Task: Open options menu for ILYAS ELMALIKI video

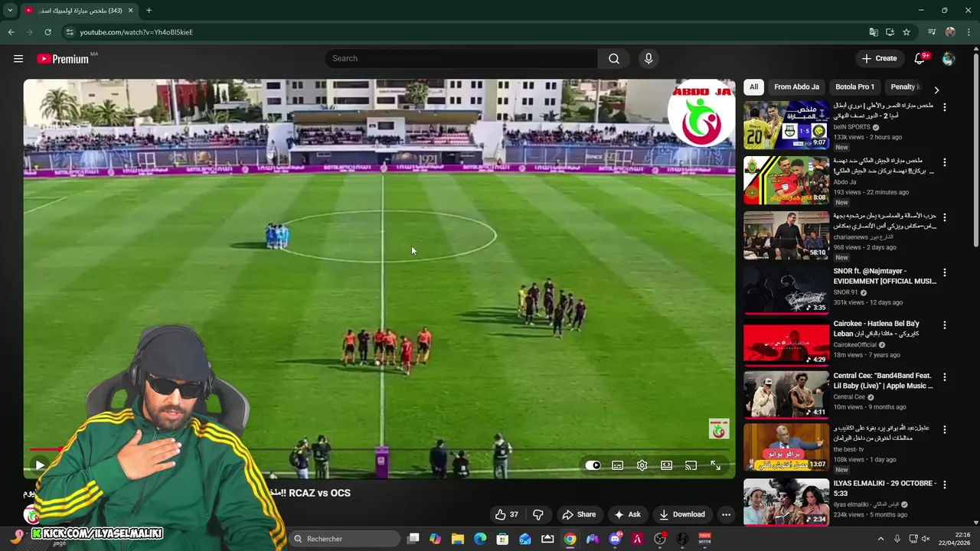Action: click(x=944, y=485)
